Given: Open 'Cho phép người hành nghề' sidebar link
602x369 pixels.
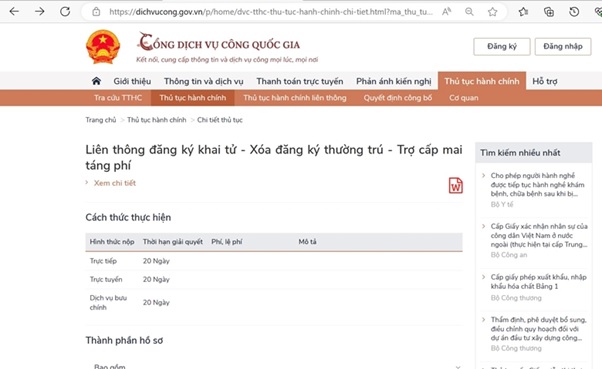Looking at the screenshot, I should point(538,185).
